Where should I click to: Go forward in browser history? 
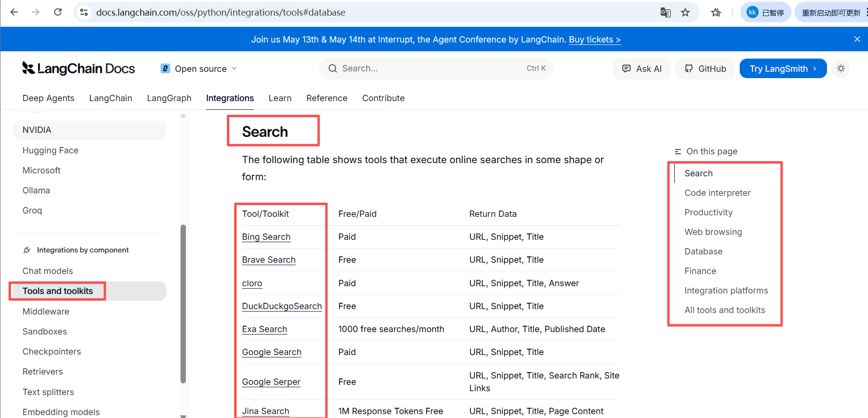(36, 12)
